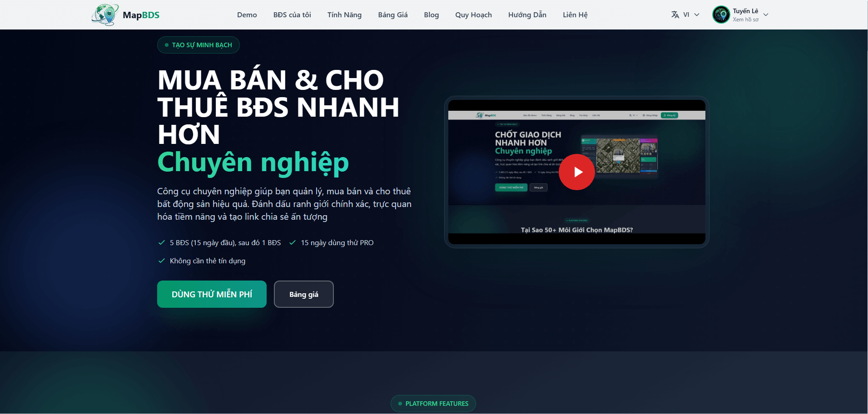Image resolution: width=868 pixels, height=414 pixels.
Task: Open the Tuyến Lê profile avatar
Action: (x=721, y=15)
